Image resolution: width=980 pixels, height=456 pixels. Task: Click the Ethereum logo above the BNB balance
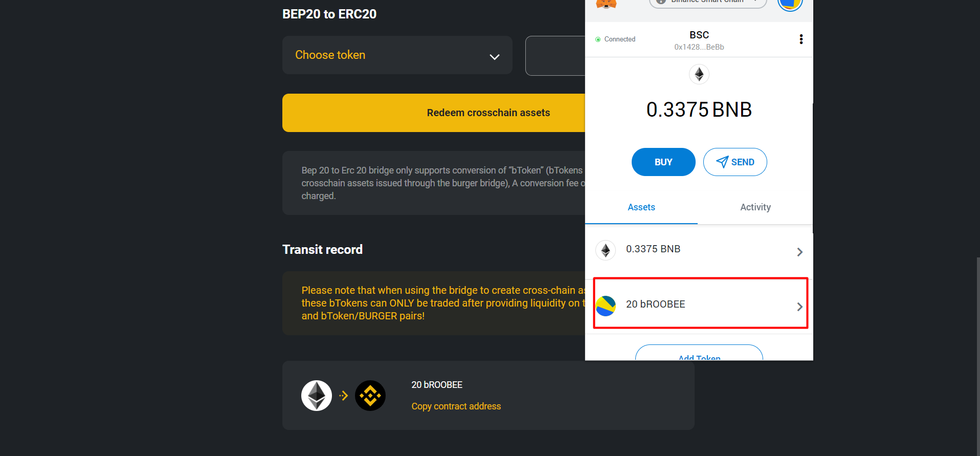[x=699, y=75]
